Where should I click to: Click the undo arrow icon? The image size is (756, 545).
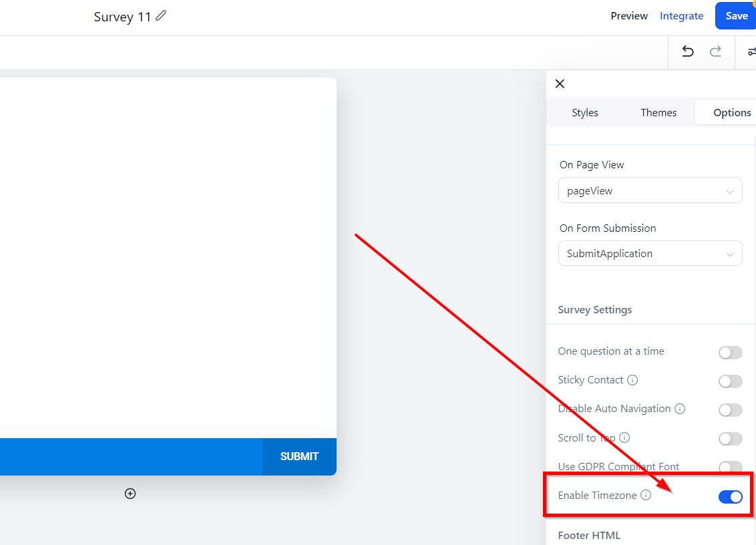tap(687, 52)
